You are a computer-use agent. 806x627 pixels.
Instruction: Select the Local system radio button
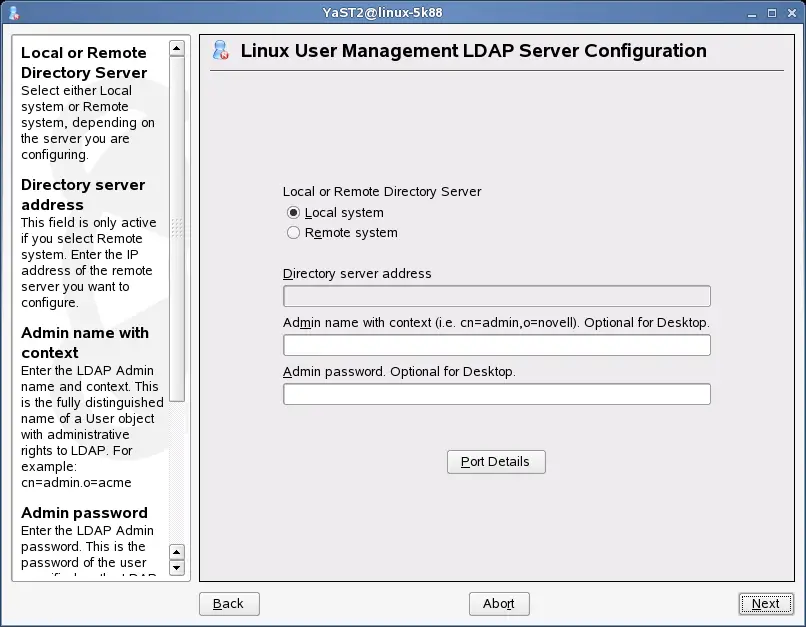[293, 213]
